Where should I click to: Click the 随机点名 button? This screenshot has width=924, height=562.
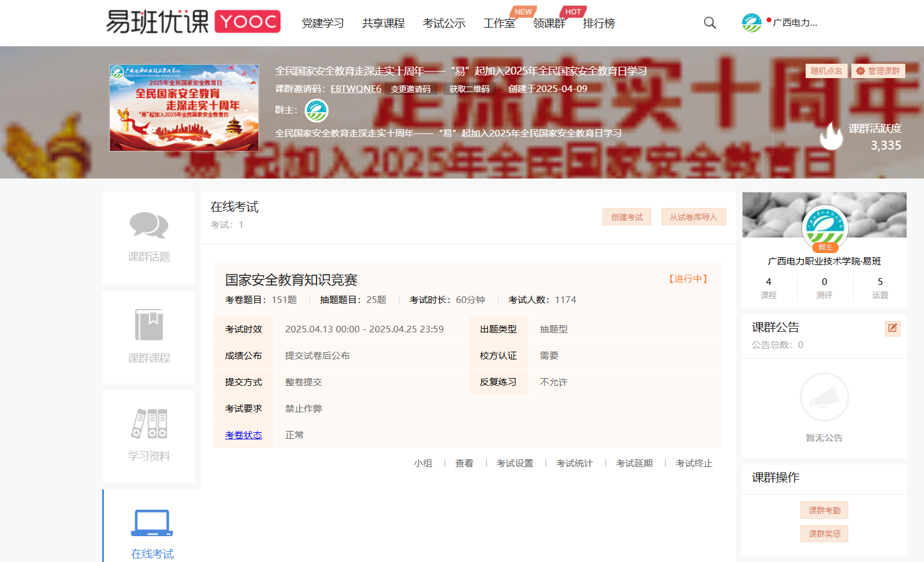point(827,70)
